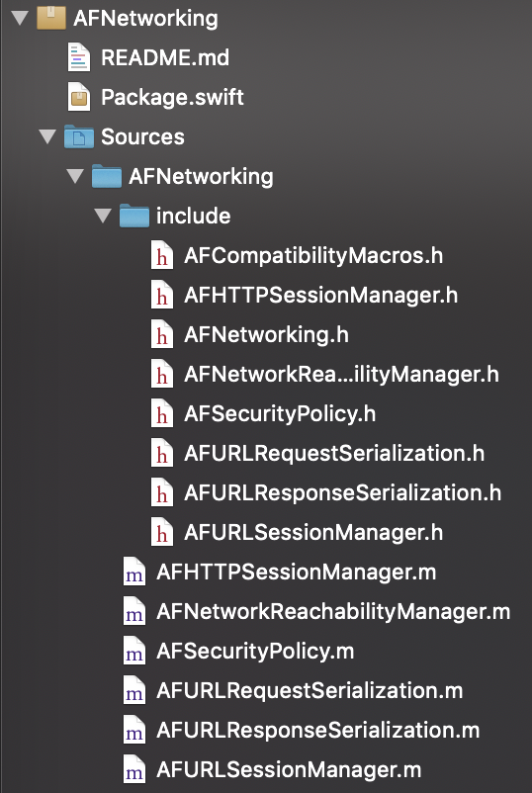Select AFNetworking.h in the tree
Image resolution: width=532 pixels, height=793 pixels.
pos(266,335)
